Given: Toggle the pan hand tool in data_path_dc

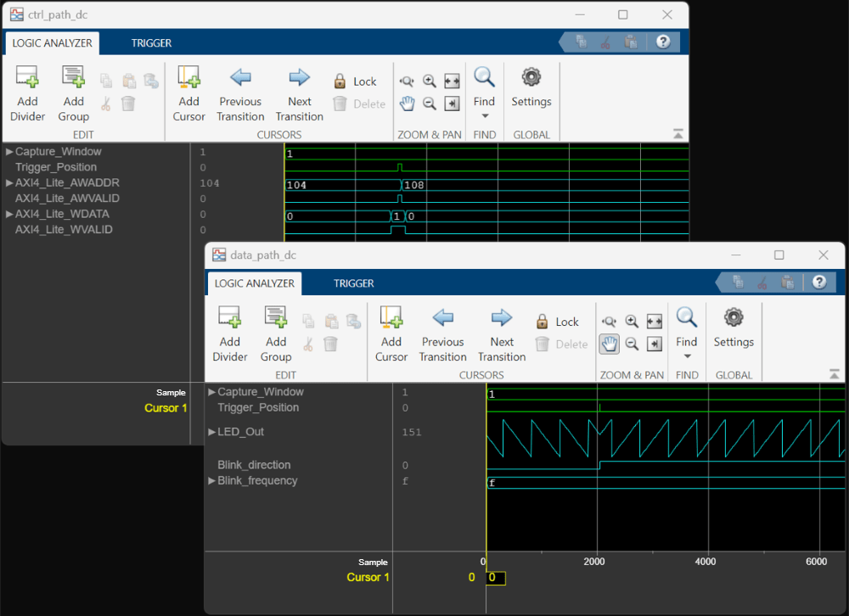Looking at the screenshot, I should [610, 344].
